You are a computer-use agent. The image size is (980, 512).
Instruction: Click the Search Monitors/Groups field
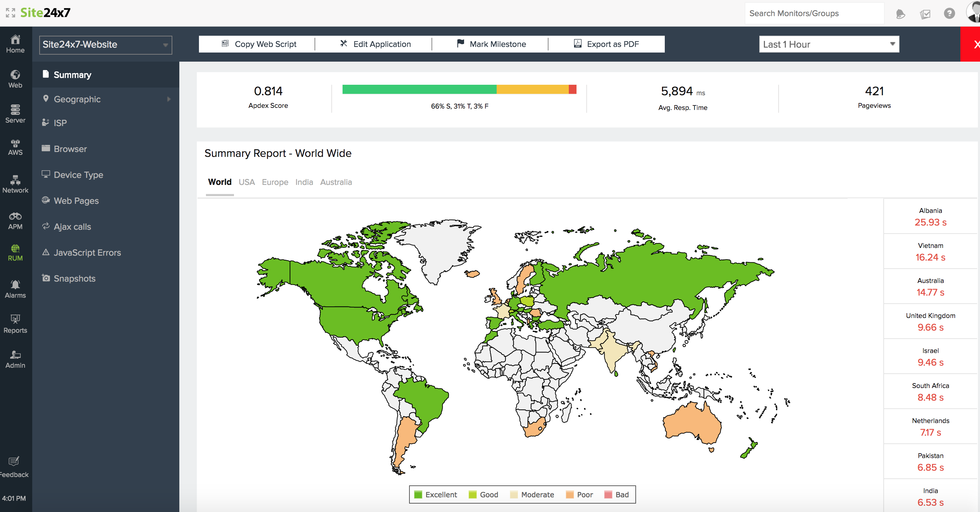click(814, 13)
